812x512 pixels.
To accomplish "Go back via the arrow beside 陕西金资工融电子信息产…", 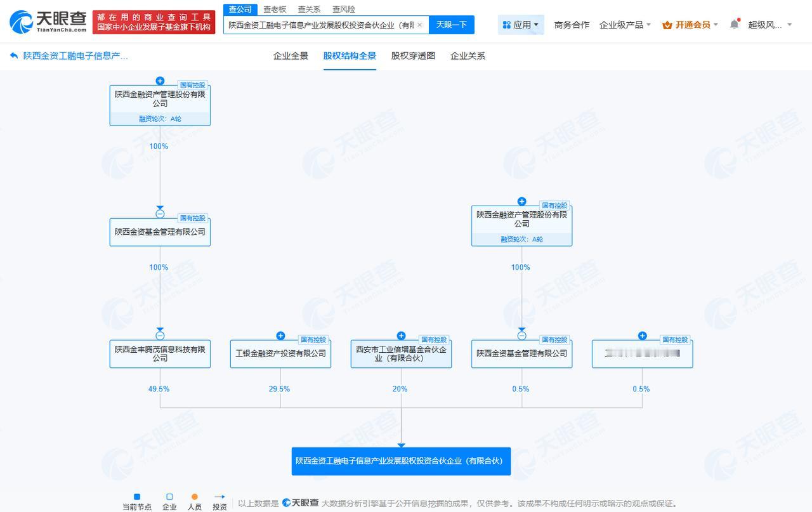I will [x=14, y=56].
